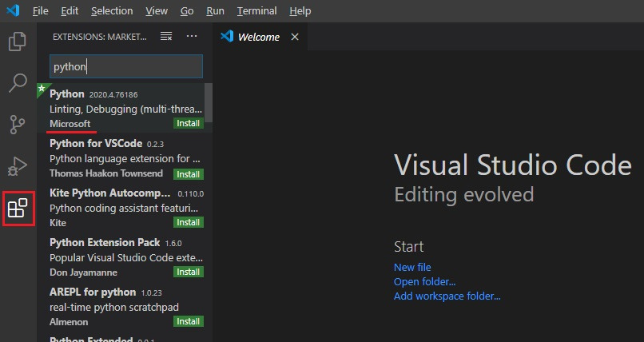Click the Kite publisher name
The width and height of the screenshot is (644, 342).
coord(58,222)
